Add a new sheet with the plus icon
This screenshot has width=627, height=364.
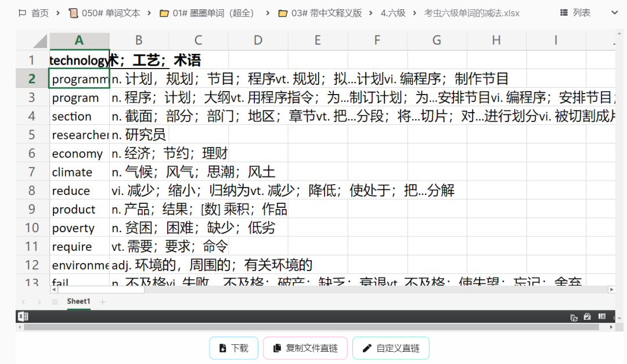102,301
